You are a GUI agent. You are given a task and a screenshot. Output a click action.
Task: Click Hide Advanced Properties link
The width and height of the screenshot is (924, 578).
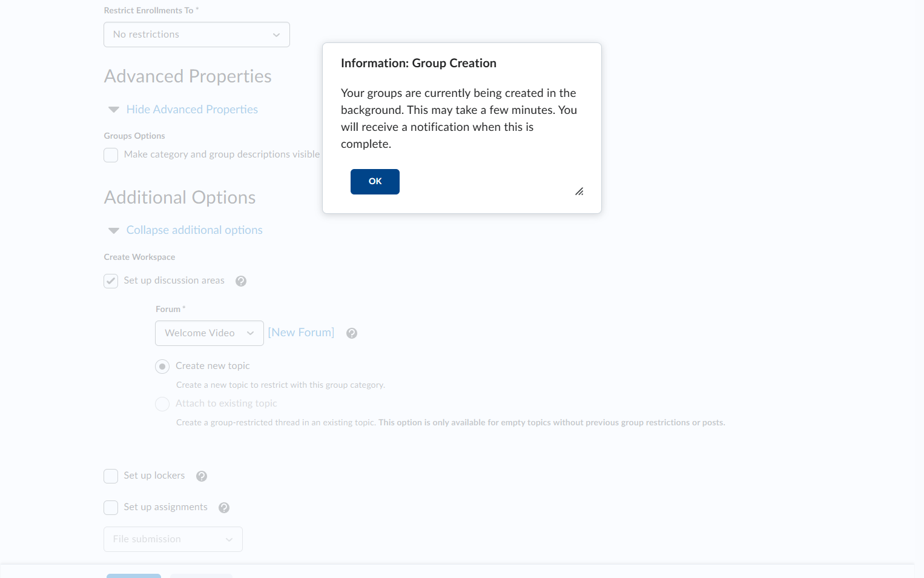192,110
